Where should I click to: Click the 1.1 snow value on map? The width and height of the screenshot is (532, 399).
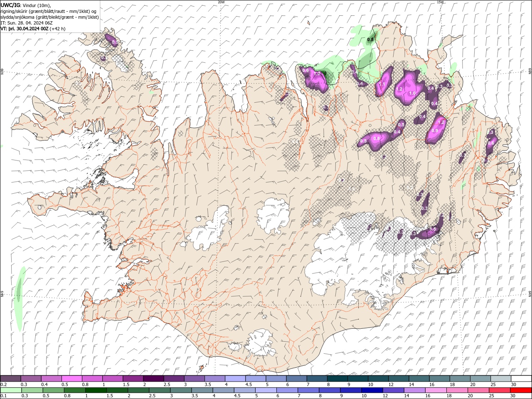point(382,84)
